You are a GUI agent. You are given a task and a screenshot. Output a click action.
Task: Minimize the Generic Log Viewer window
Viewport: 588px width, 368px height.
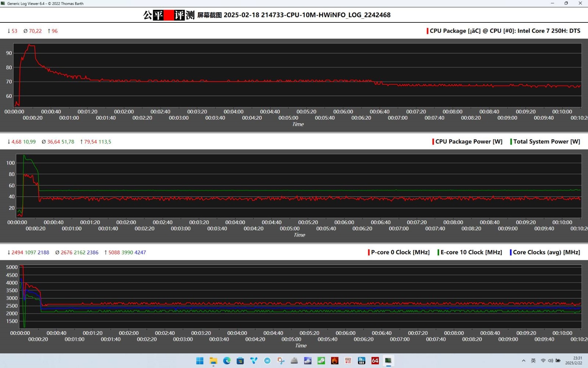click(552, 3)
